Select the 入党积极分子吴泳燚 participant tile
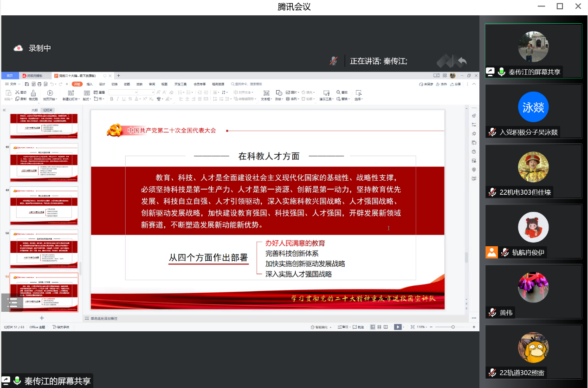588x388 pixels. (x=533, y=112)
